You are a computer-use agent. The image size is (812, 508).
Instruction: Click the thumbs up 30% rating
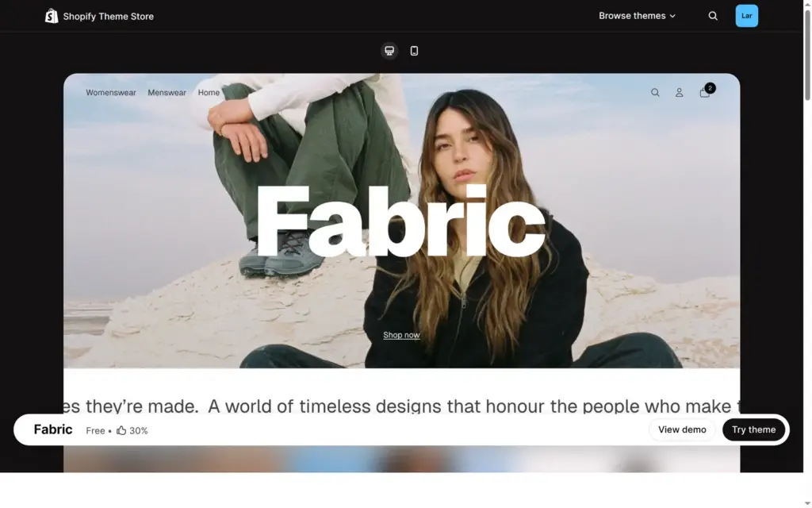pyautogui.click(x=132, y=431)
